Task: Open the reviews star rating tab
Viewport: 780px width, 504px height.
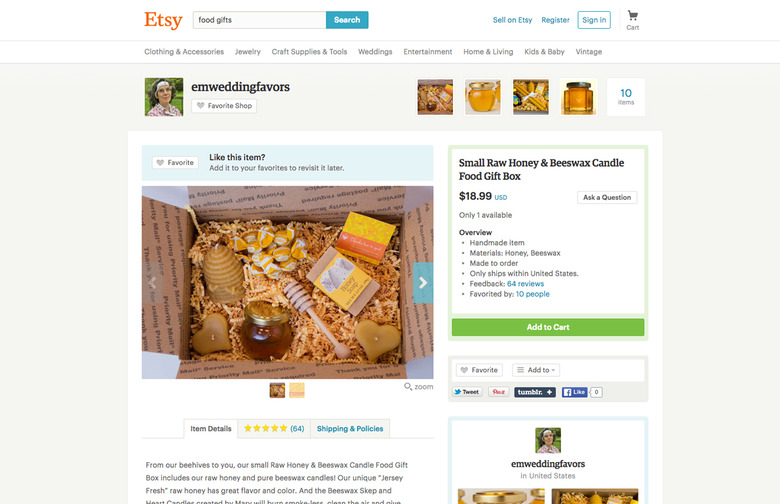Action: coord(274,428)
